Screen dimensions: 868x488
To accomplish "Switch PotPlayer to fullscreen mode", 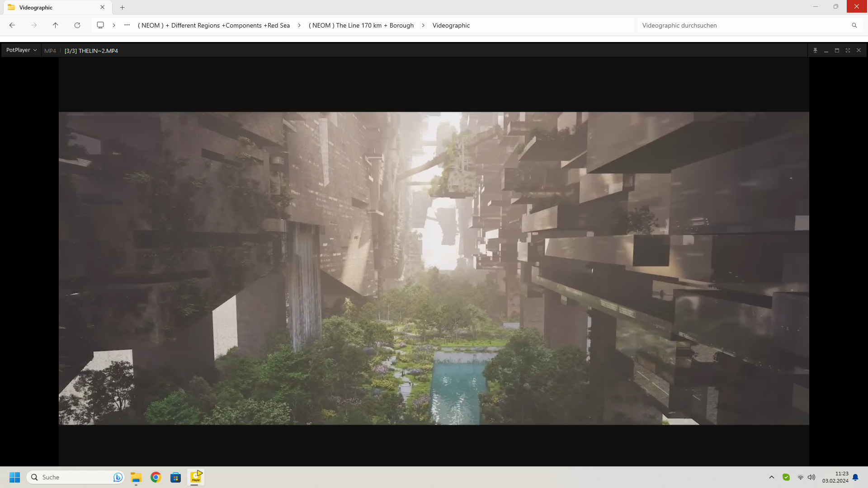I will pos(848,51).
